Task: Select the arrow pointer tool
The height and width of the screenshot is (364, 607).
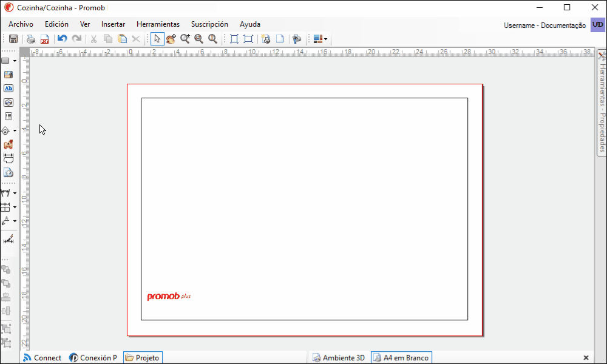Action: pos(157,39)
